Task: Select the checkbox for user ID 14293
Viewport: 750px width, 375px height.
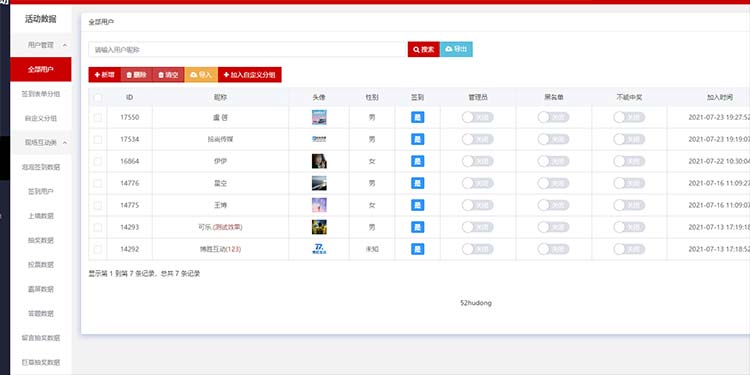Action: pos(98,227)
